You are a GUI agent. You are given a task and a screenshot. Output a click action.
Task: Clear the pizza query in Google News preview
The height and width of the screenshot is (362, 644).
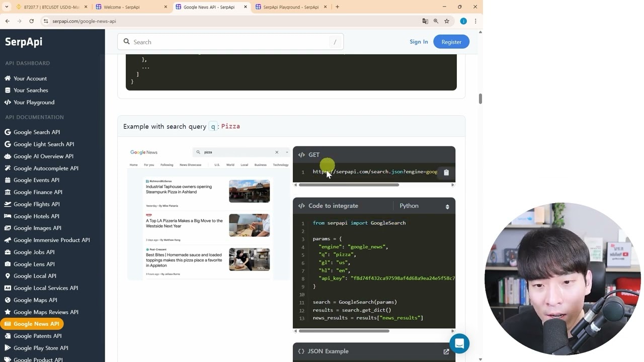tap(277, 152)
